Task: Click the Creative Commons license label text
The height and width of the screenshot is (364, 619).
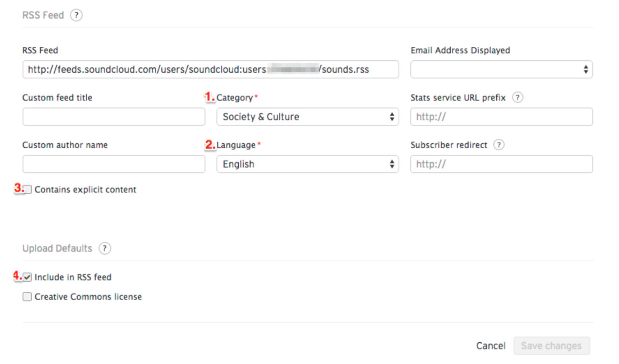Action: pos(88,297)
